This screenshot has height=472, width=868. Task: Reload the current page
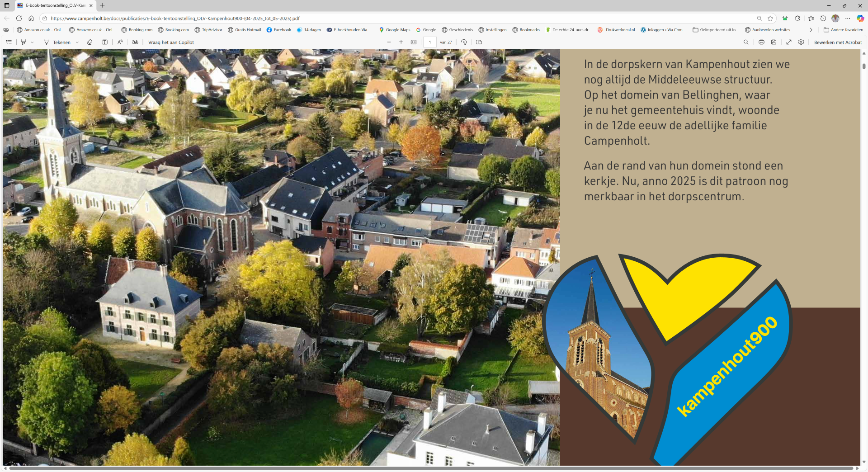pyautogui.click(x=19, y=18)
